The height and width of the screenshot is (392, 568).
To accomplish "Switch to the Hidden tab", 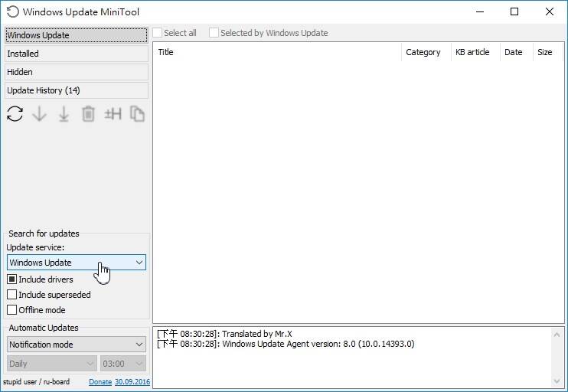I will coord(77,72).
